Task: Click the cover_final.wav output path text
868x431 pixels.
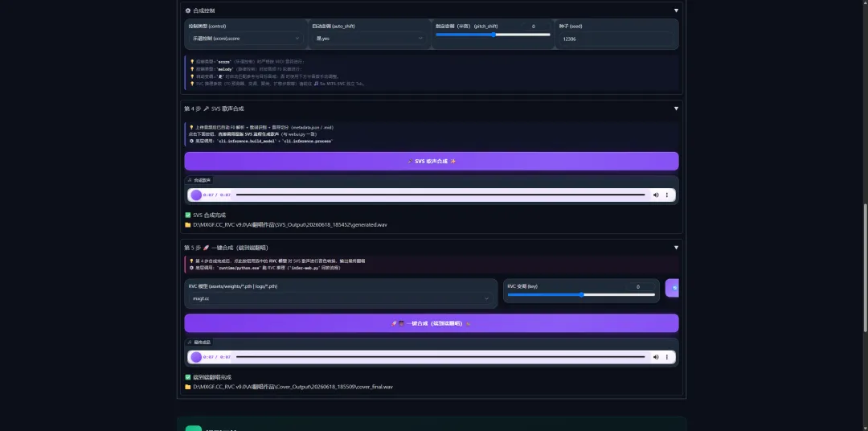Action: coord(293,387)
